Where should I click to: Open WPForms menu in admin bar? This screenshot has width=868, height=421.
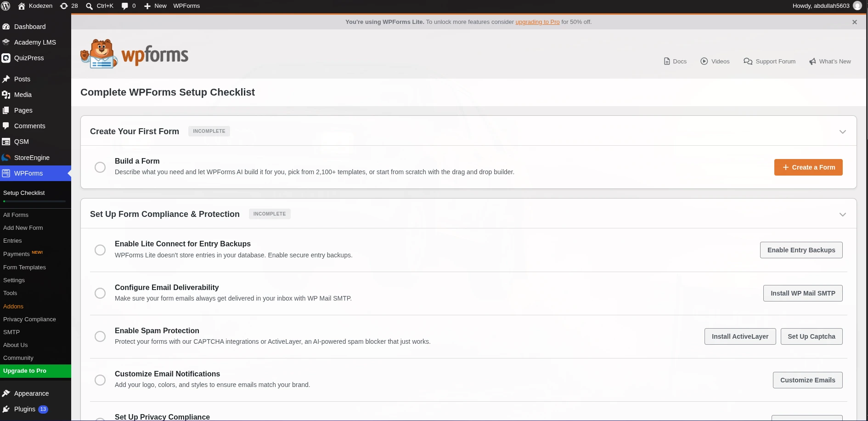186,6
